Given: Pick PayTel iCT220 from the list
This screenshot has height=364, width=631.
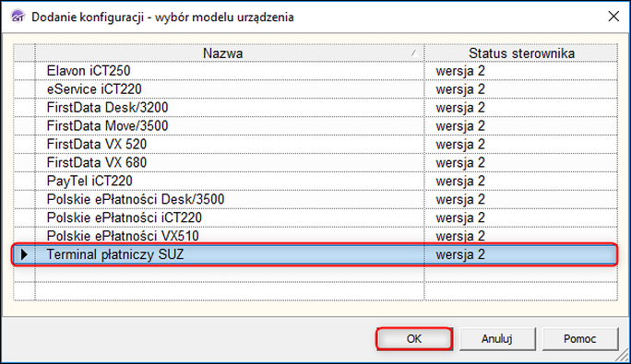Looking at the screenshot, I should click(315, 181).
